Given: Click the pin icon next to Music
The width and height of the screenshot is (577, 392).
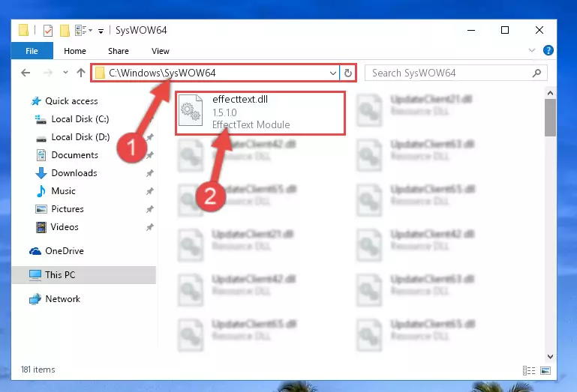Looking at the screenshot, I should tap(149, 191).
